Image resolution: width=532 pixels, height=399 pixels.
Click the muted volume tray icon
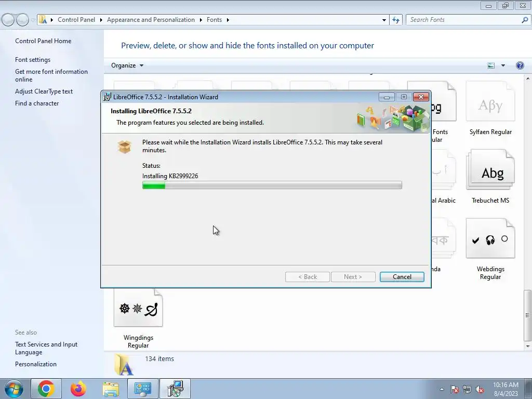coord(480,389)
